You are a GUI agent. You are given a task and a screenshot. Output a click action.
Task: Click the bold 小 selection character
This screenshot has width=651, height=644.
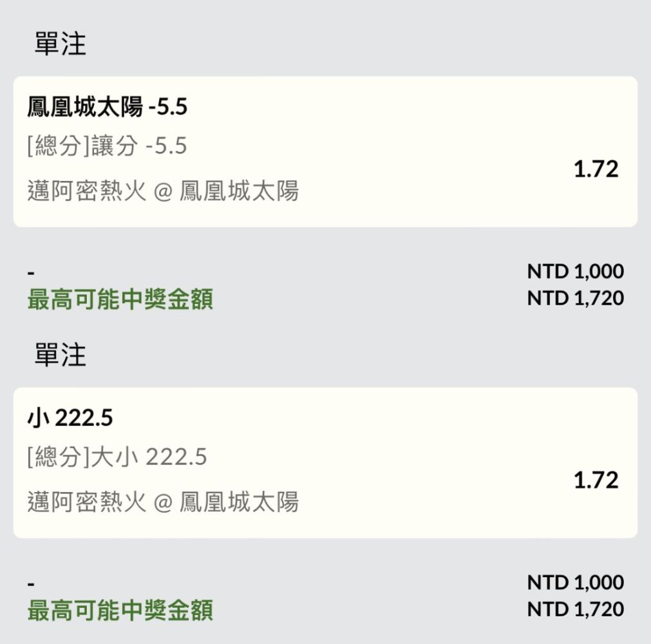point(39,418)
